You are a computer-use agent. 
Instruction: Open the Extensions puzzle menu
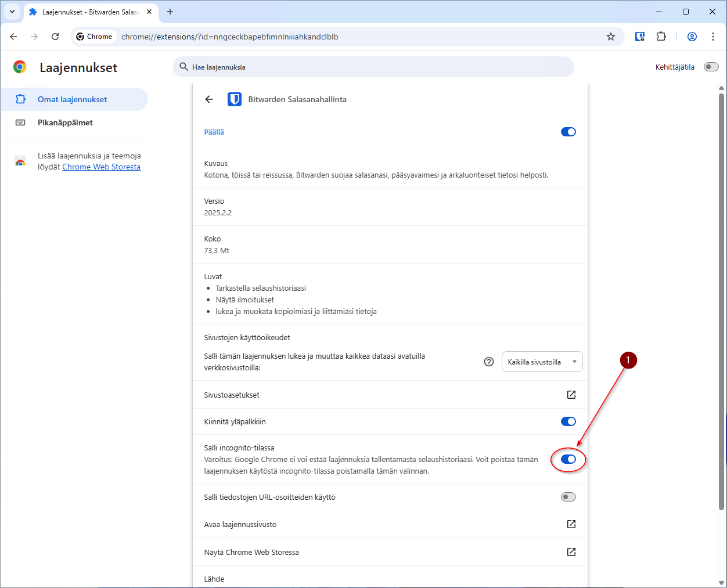661,37
